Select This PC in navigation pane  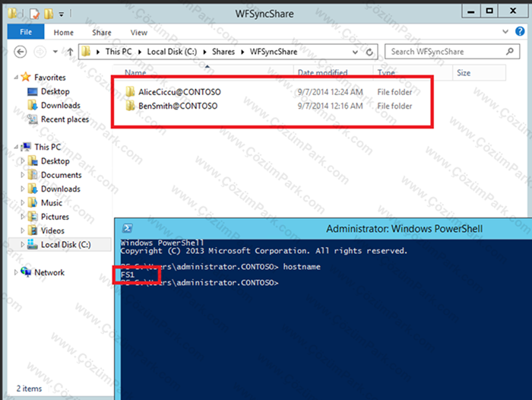pyautogui.click(x=47, y=147)
